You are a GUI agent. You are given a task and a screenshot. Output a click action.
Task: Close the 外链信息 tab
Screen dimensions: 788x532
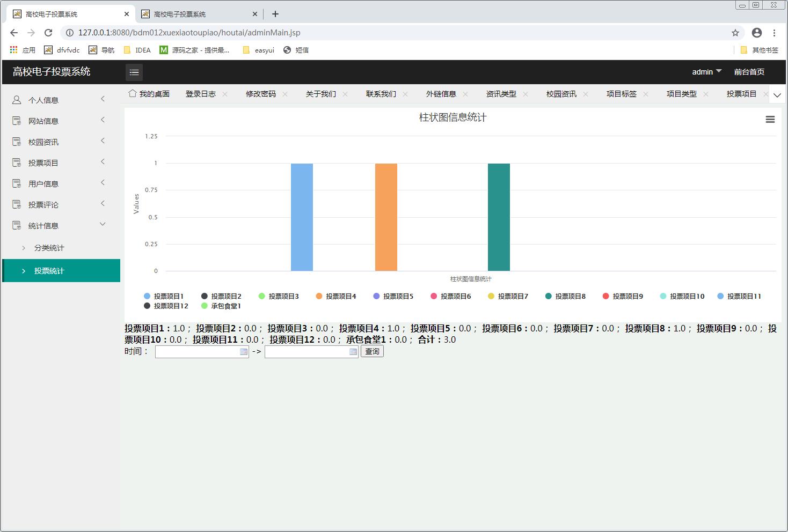click(x=465, y=94)
